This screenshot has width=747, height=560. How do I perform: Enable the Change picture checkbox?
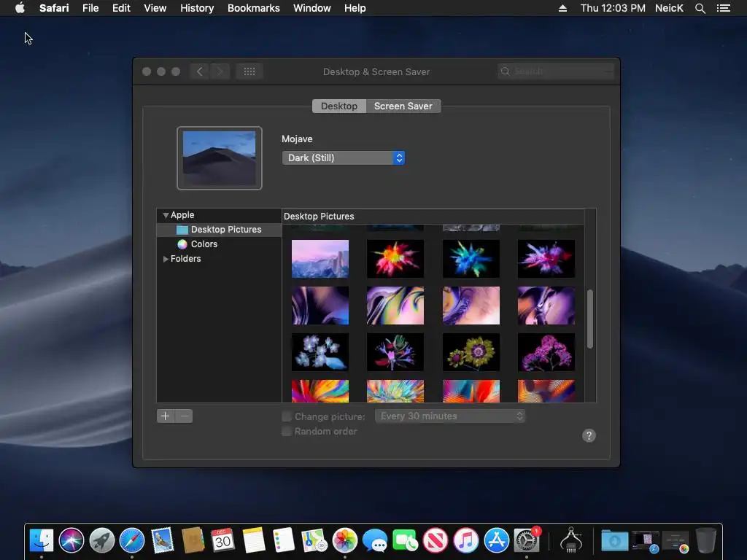click(286, 416)
